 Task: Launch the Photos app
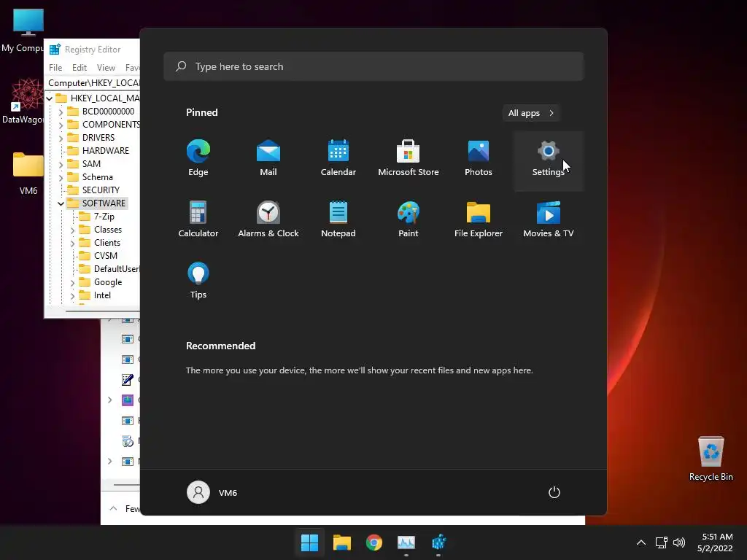[x=479, y=158]
